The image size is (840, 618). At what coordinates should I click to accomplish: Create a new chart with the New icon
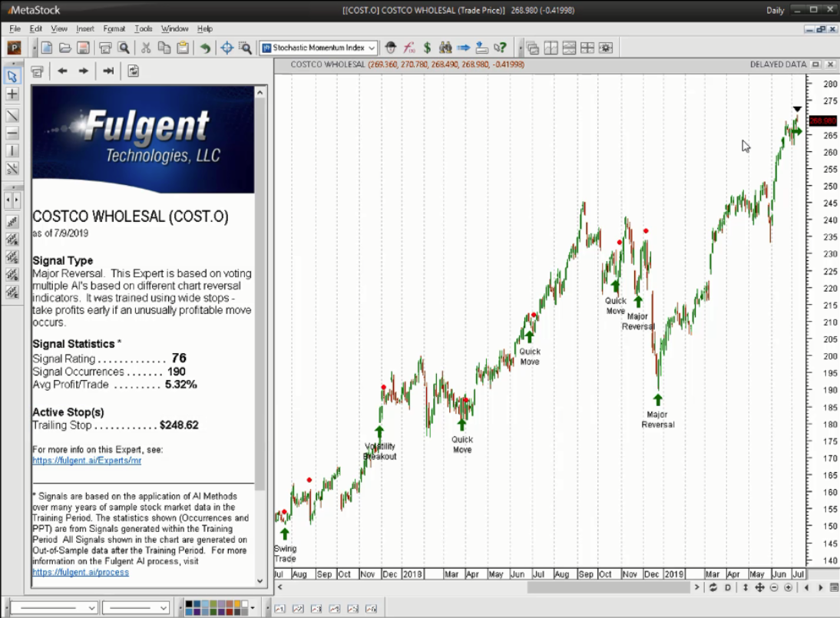(x=47, y=48)
